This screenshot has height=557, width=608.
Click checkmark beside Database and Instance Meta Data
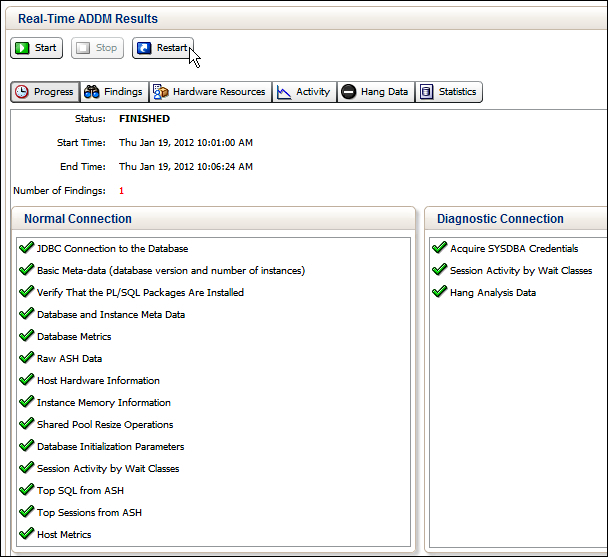click(26, 313)
